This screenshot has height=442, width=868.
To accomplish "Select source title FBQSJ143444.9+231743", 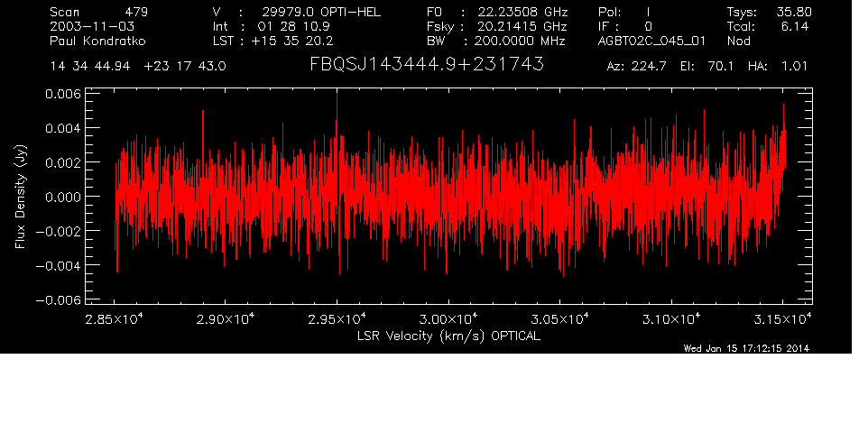I will pos(427,65).
